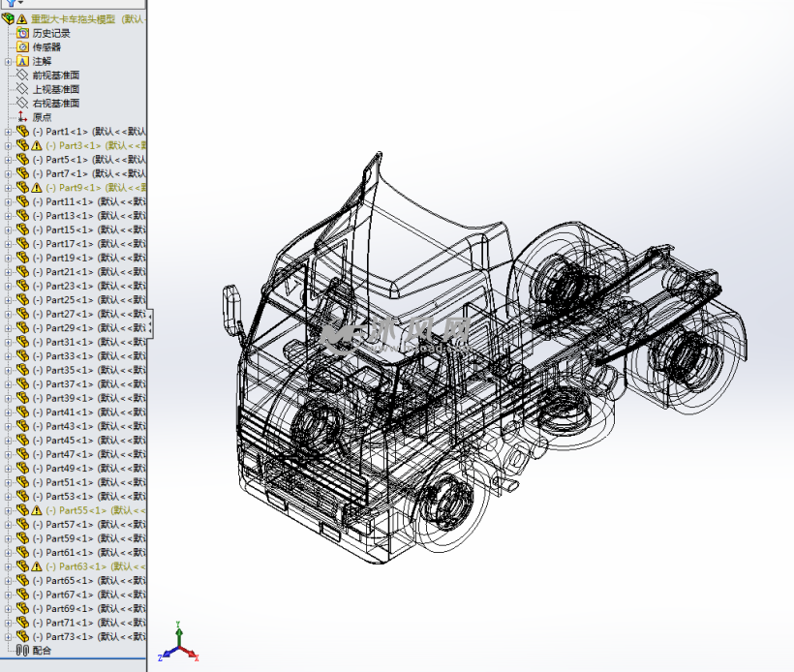Select the 前视基准面 plane icon
This screenshot has width=794, height=672.
click(x=23, y=75)
